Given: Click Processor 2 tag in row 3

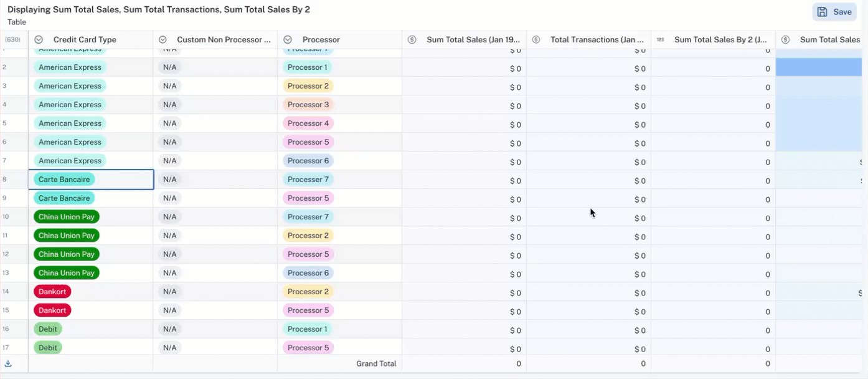Looking at the screenshot, I should click(x=308, y=86).
